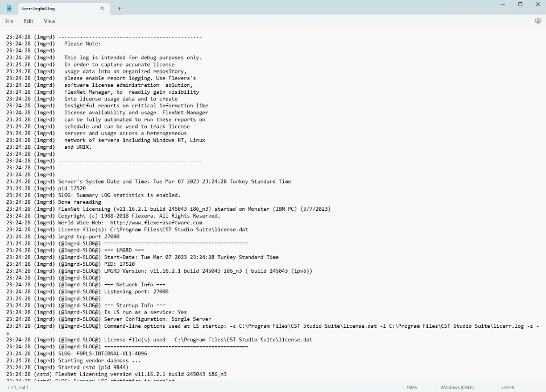Close the licerr.logfail.log tab

pyautogui.click(x=102, y=9)
